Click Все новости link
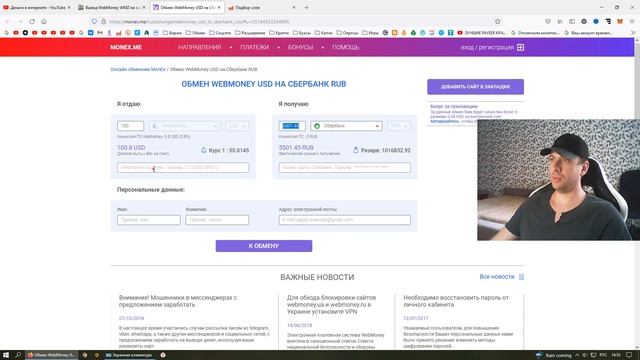 tap(497, 277)
